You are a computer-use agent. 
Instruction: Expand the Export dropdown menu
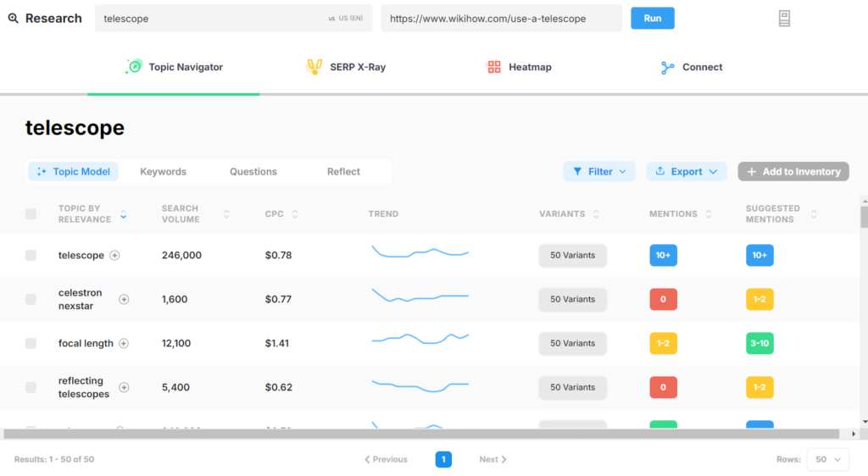pyautogui.click(x=686, y=171)
